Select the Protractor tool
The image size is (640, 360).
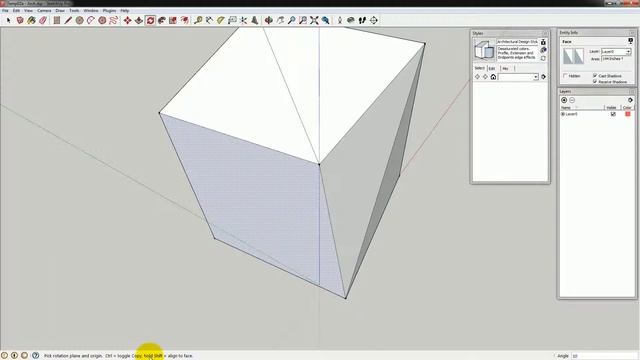pos(220,20)
